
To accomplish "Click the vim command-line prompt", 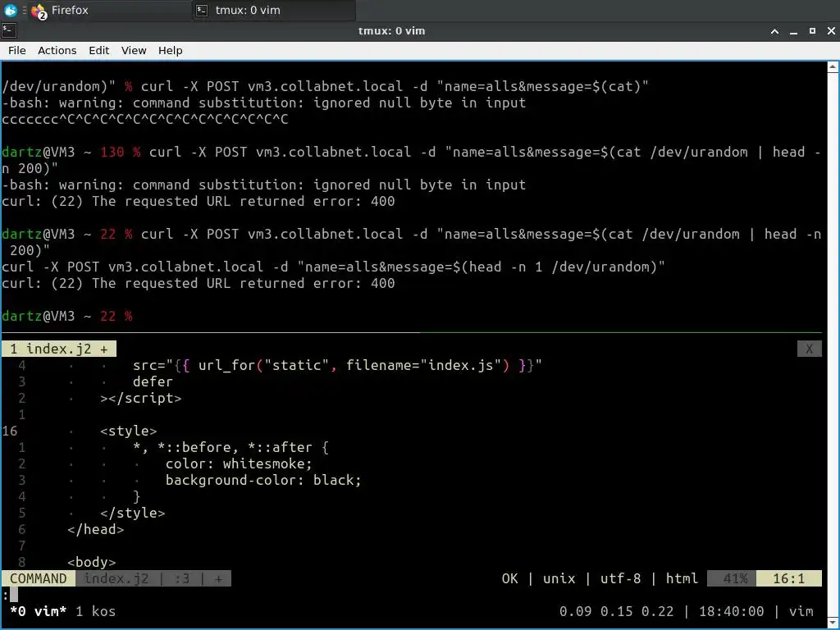I will [x=10, y=595].
